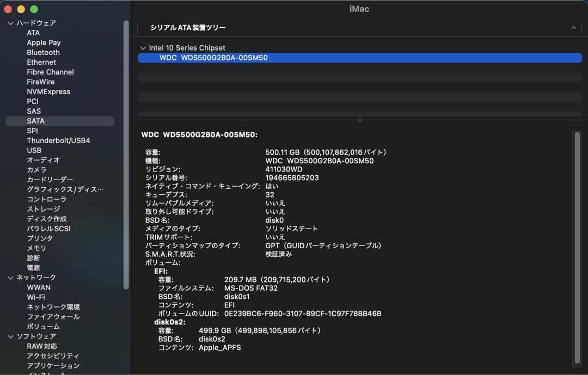Open the アプリケーション software section
This screenshot has width=588, height=375.
pos(56,365)
